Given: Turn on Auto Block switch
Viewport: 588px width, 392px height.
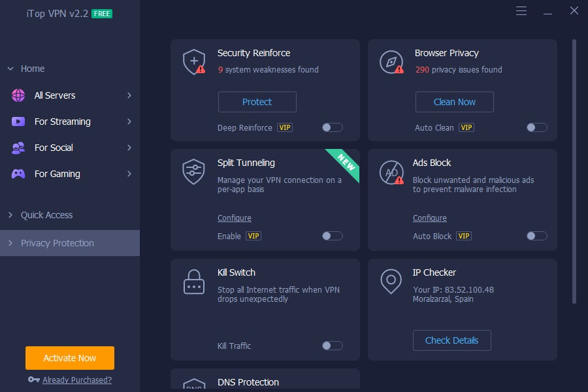Looking at the screenshot, I should point(537,236).
